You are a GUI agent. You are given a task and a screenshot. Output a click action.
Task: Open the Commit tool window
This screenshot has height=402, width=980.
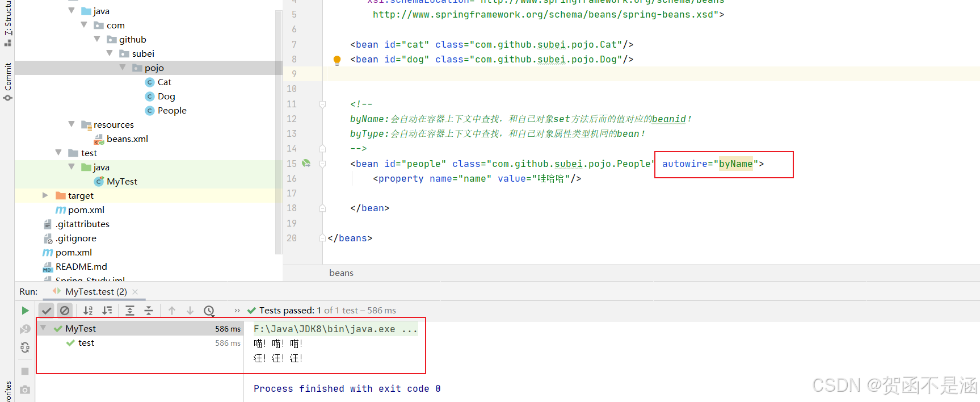(7, 82)
